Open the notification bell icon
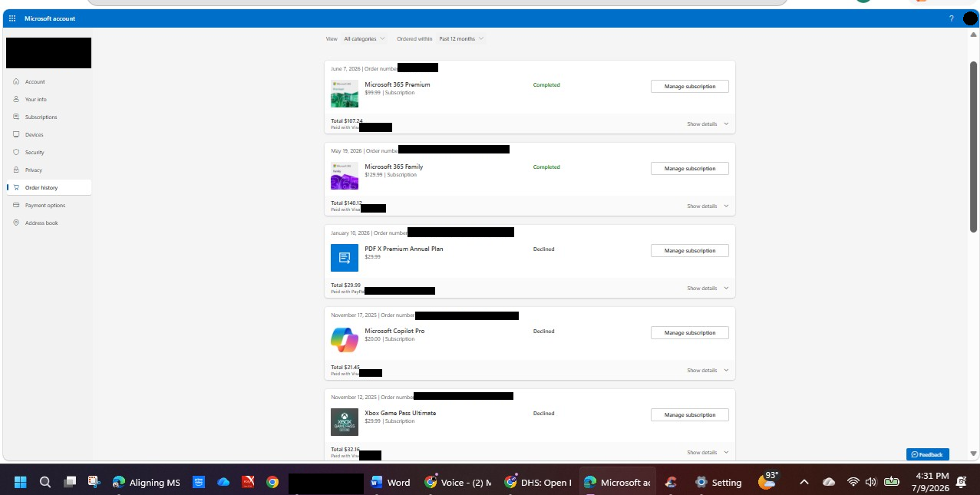Screen dimensions: 980x495 [962, 482]
